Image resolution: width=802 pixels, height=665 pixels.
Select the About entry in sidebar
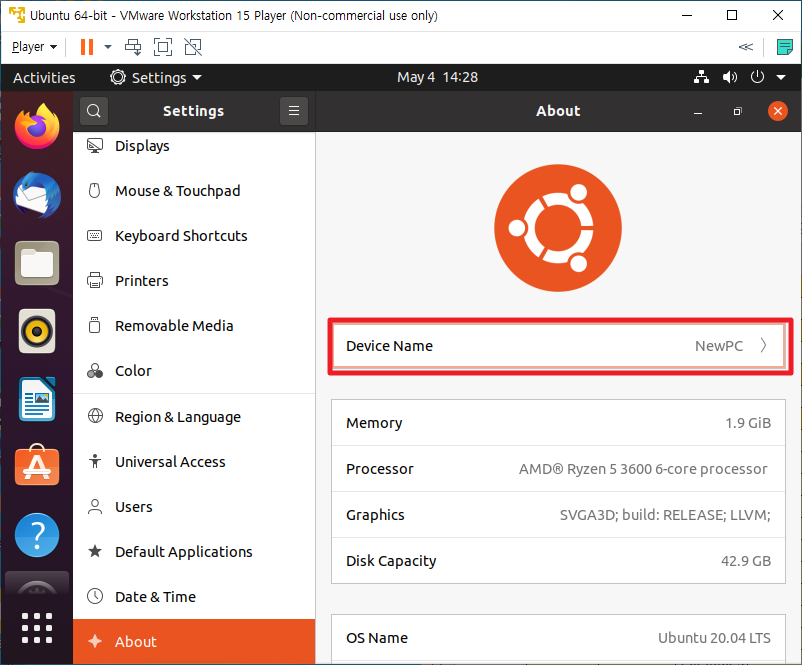tap(194, 642)
